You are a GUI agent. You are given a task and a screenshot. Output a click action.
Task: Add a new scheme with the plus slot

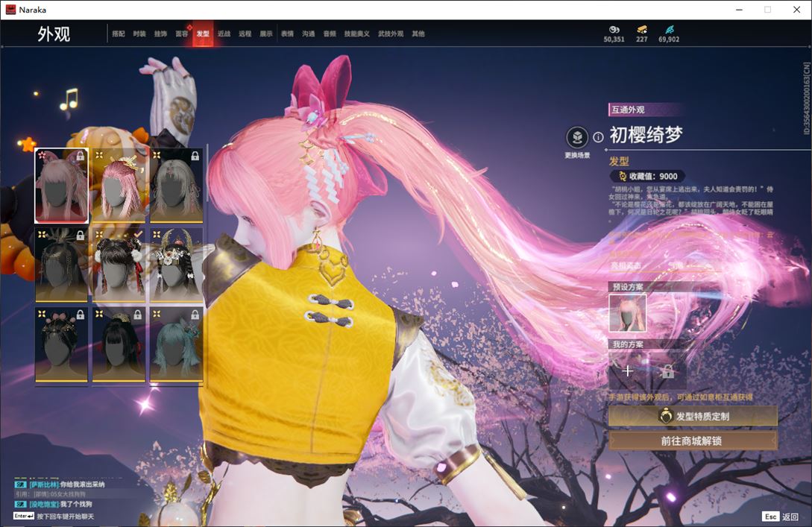coord(628,370)
